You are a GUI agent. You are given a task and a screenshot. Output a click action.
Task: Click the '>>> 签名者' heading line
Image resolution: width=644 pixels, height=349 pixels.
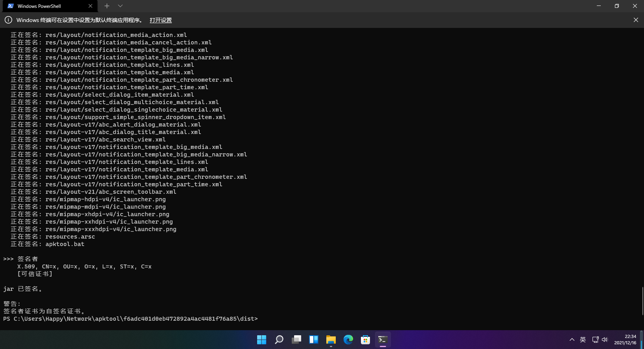click(21, 259)
